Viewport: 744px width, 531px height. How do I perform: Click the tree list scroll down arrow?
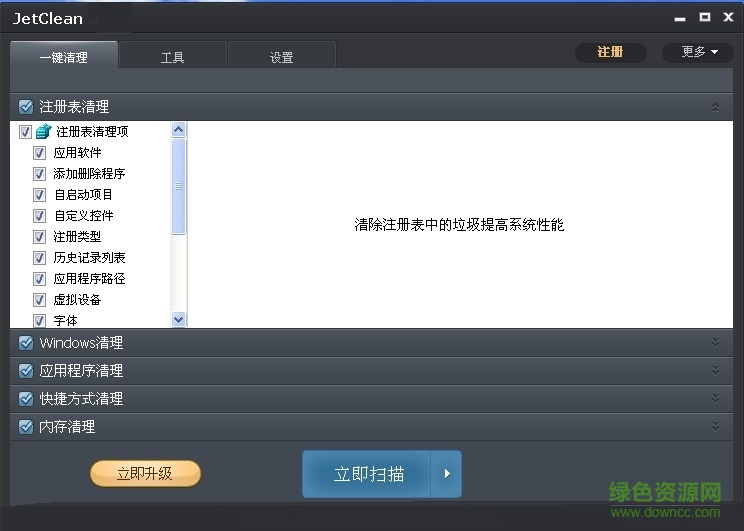pyautogui.click(x=178, y=319)
